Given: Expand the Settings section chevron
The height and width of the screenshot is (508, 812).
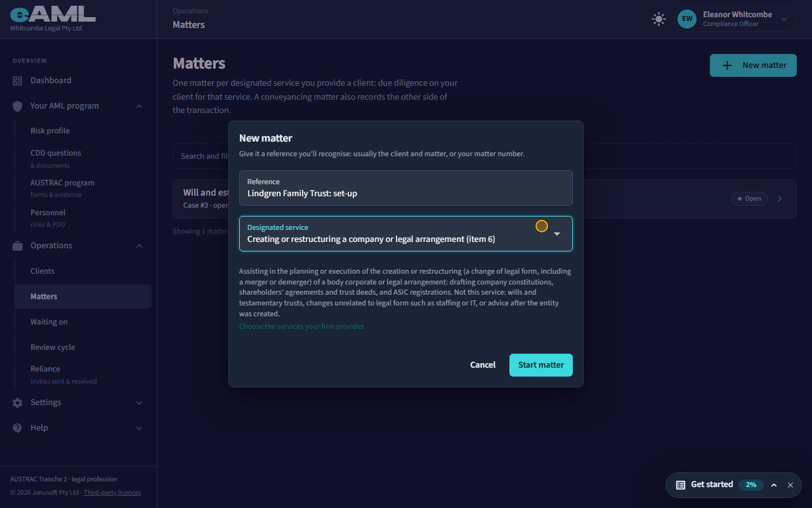Looking at the screenshot, I should [x=140, y=403].
